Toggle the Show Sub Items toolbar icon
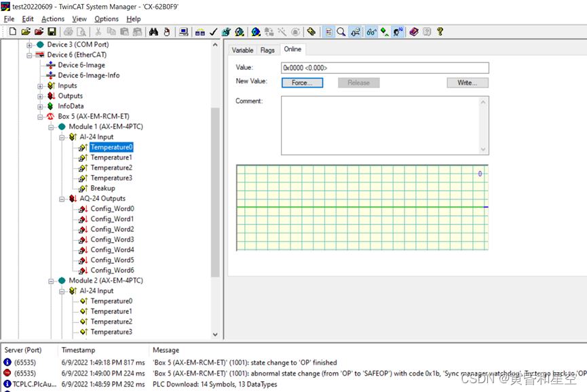This screenshot has height=392, width=587. tap(355, 32)
